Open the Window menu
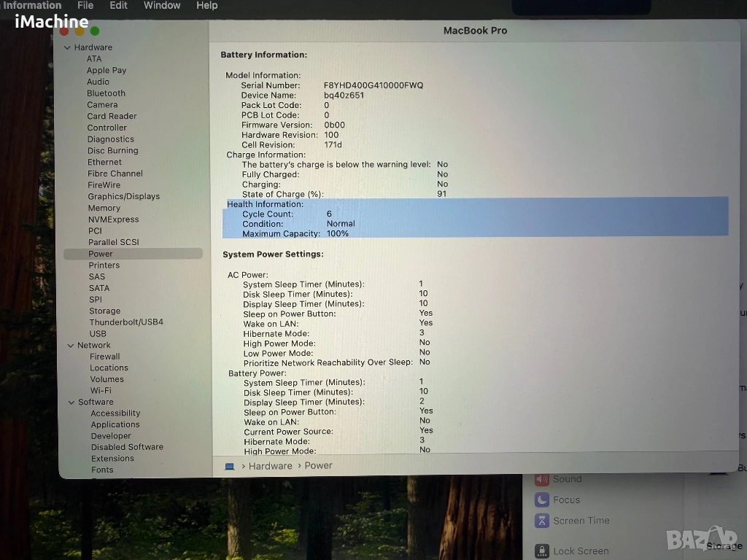 point(162,5)
